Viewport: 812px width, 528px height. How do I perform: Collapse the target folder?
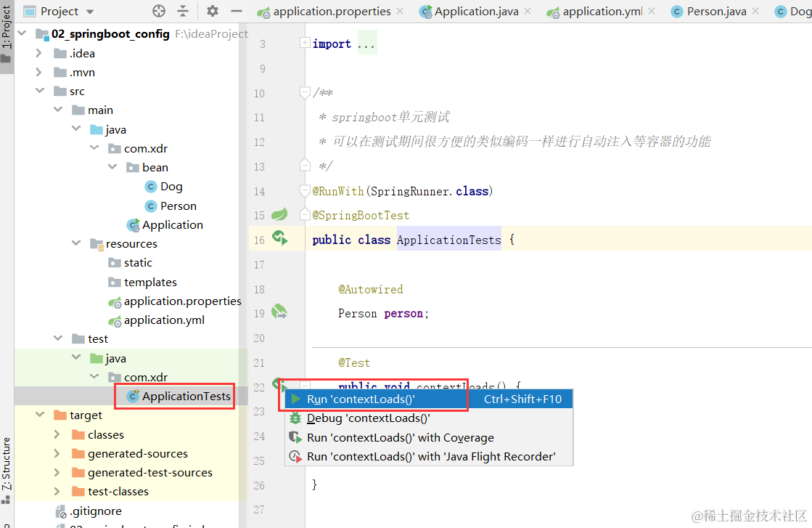tap(40, 415)
